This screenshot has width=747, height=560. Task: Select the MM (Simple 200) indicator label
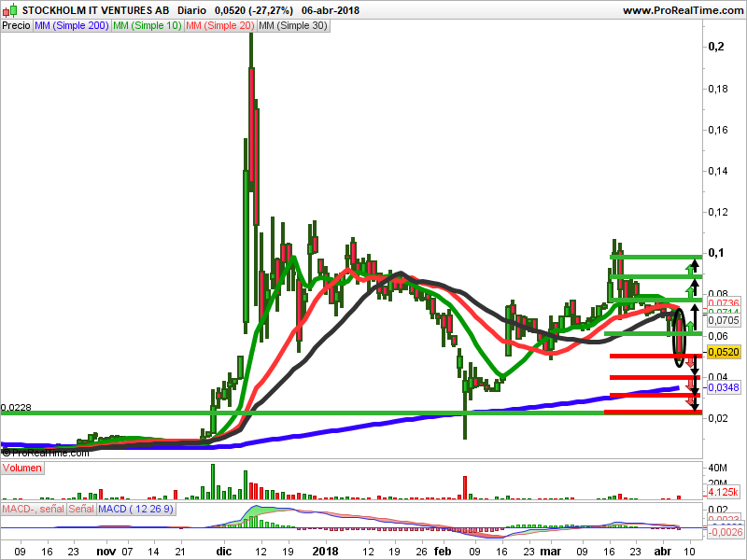(72, 26)
